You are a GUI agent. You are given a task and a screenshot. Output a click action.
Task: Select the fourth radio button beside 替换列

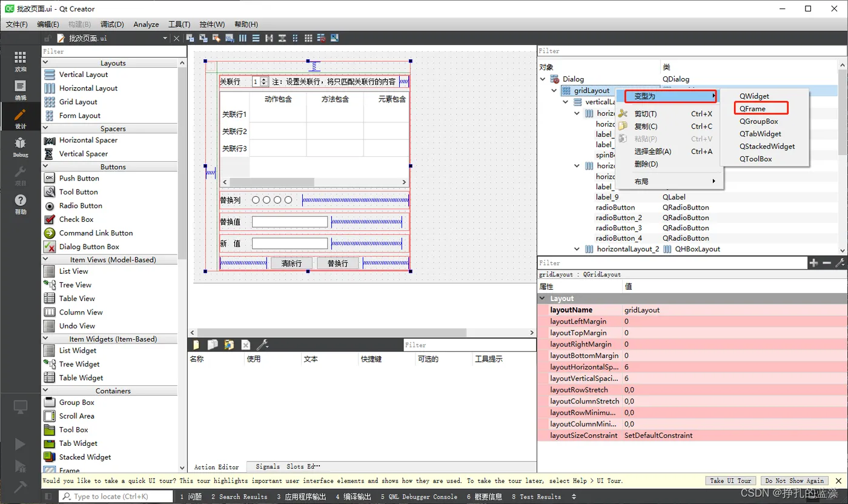coord(288,200)
